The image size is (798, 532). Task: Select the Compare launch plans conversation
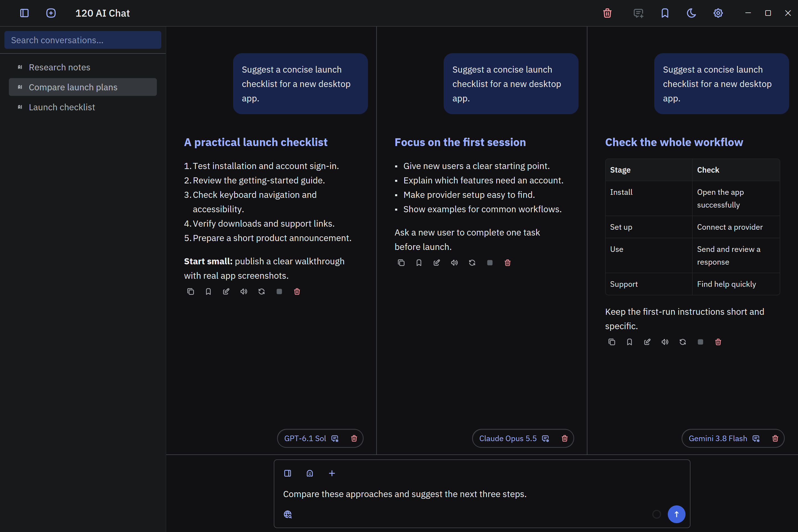(x=83, y=87)
